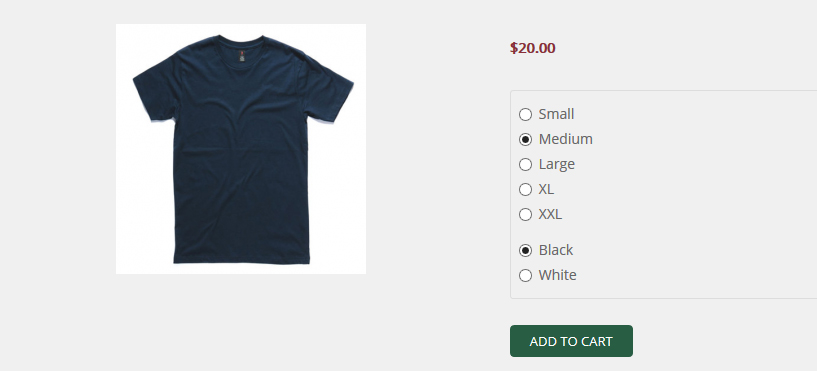The height and width of the screenshot is (371, 817).
Task: Click the "Small" label text
Action: (x=556, y=114)
